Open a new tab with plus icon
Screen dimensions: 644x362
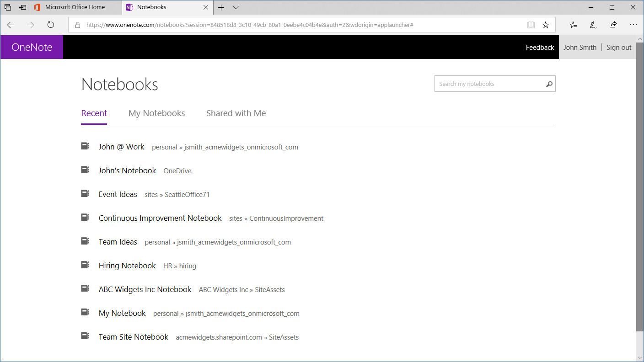pos(221,7)
